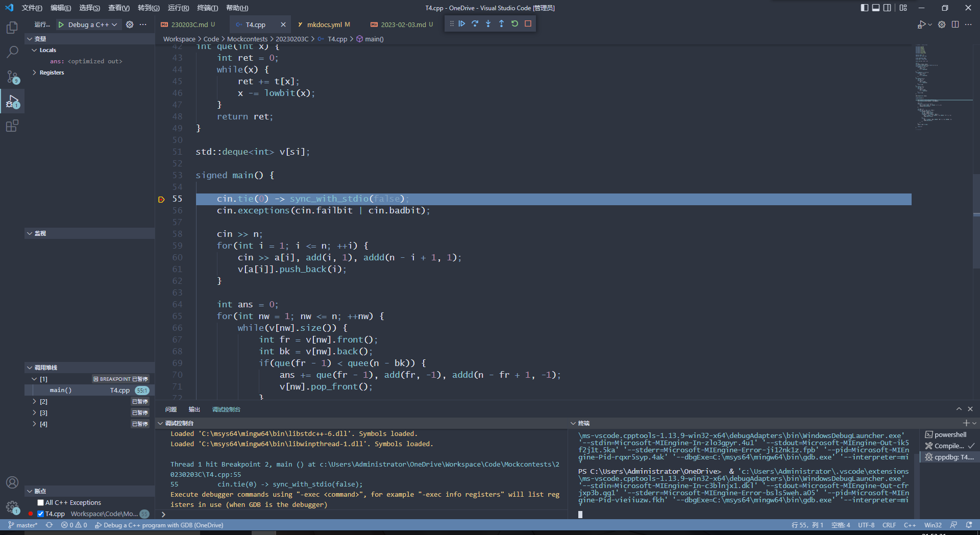980x535 pixels.
Task: Open the 文件(F) menu
Action: [x=32, y=8]
